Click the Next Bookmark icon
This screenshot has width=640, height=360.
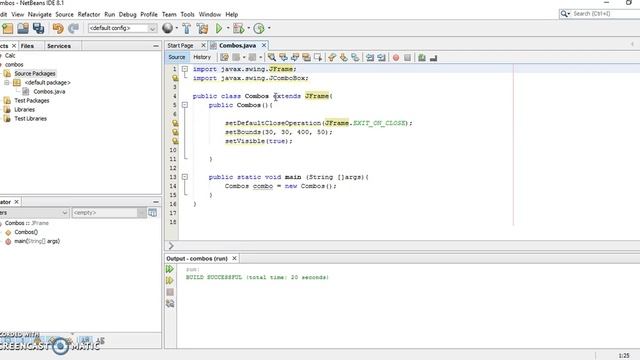pyautogui.click(x=344, y=58)
